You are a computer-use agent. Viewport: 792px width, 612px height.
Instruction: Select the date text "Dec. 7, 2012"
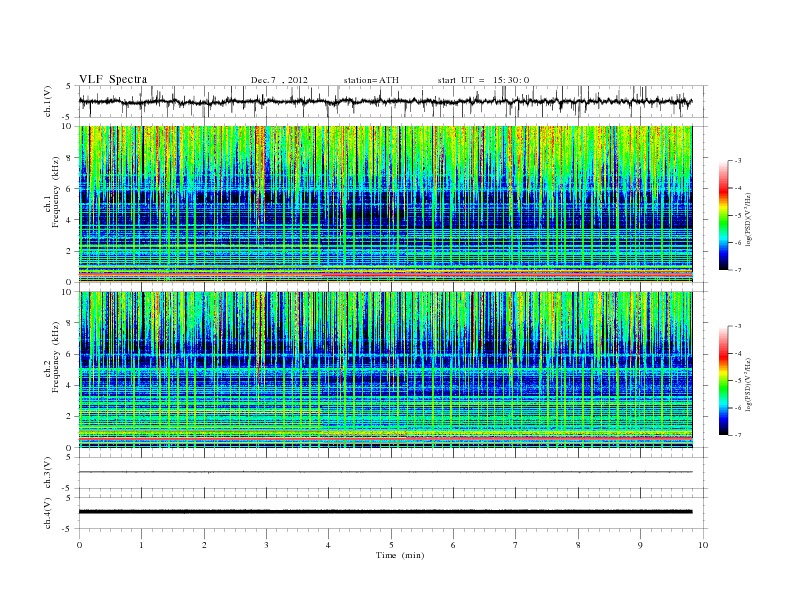pyautogui.click(x=279, y=80)
